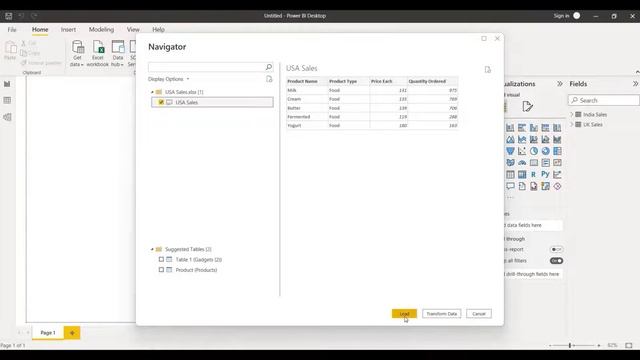Image resolution: width=640 pixels, height=360 pixels.
Task: Pick the matrix visual
Action: (522, 175)
